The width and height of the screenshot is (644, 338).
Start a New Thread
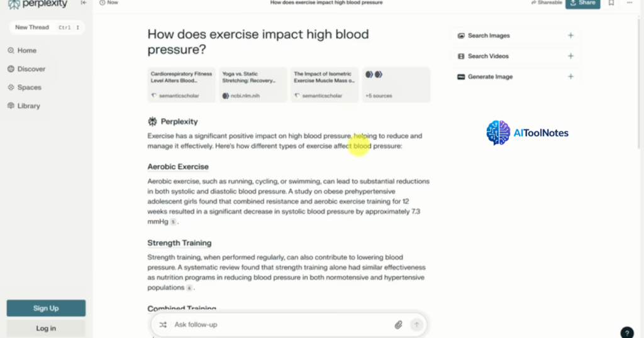32,28
